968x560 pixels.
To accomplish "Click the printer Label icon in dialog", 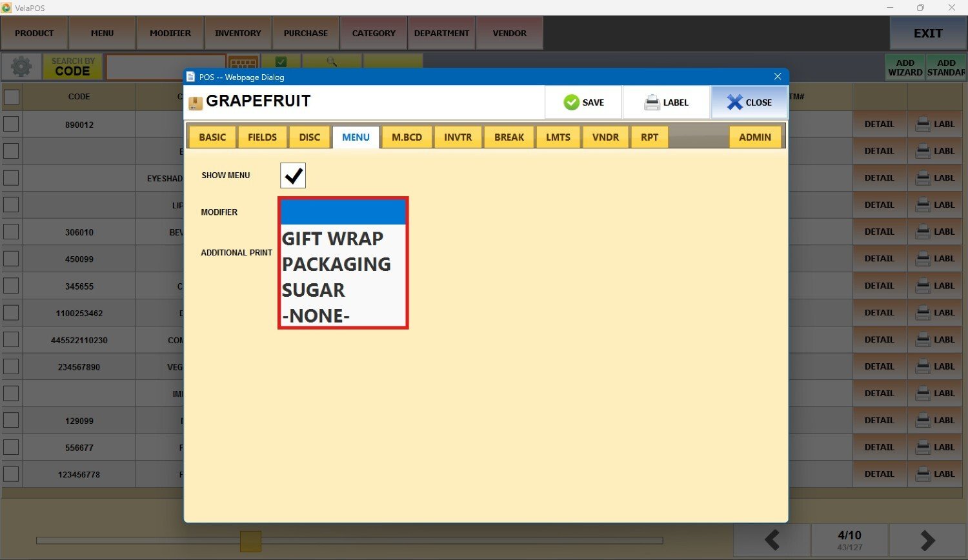I will tap(652, 103).
